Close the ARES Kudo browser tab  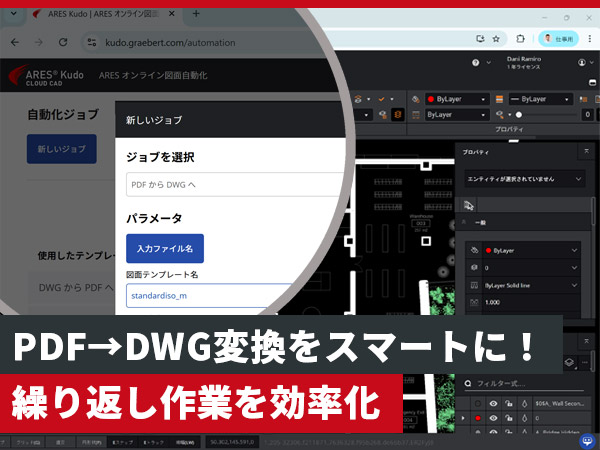(x=172, y=14)
